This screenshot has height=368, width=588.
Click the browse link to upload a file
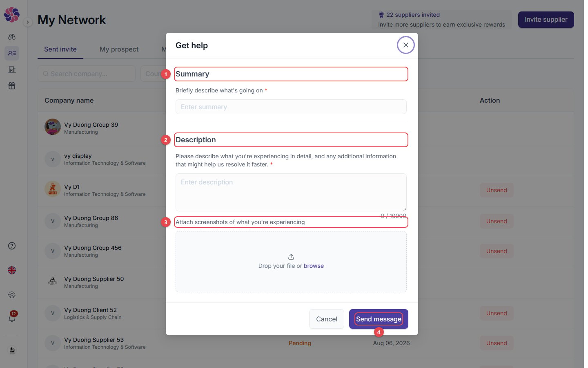click(314, 266)
